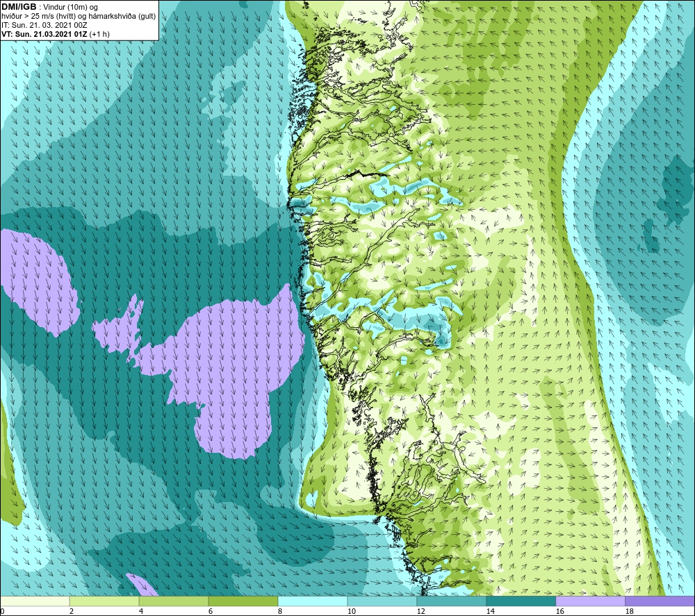Select the 10–12 m/s turquoise swatch
Viewport: 695px width, 616px height.
[x=382, y=601]
